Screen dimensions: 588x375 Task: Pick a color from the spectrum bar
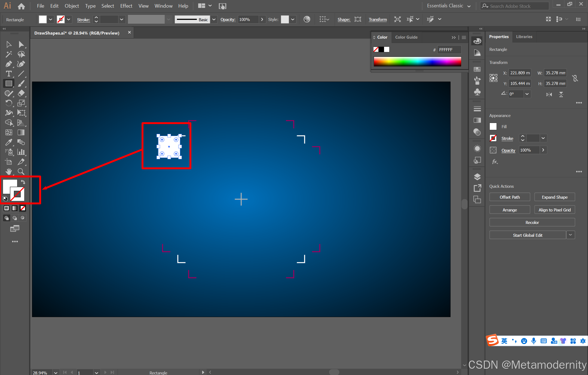(x=417, y=62)
